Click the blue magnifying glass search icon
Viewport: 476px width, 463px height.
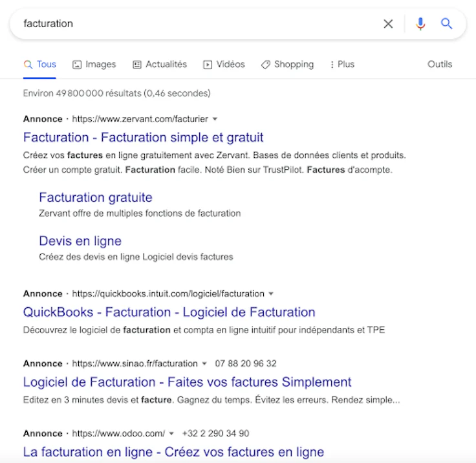click(x=446, y=23)
